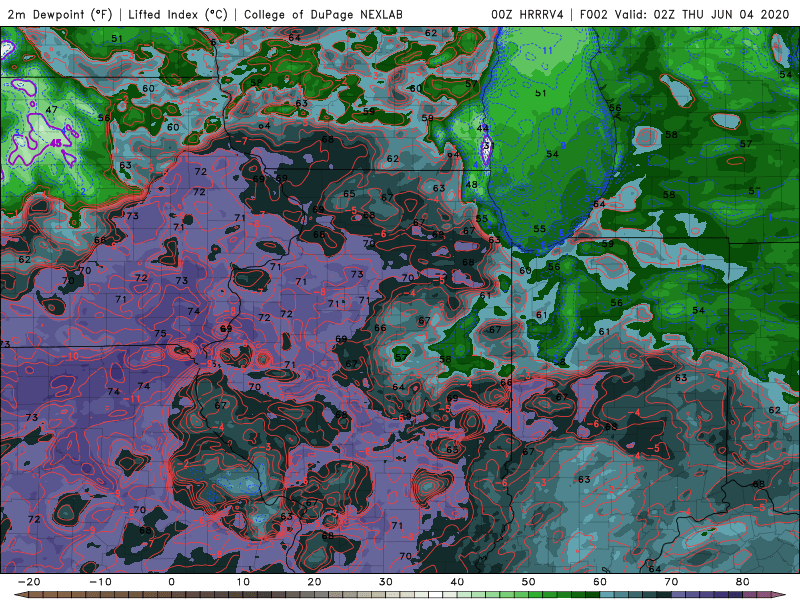Click the "2m Dewpoint (°F)" title text

[x=59, y=15]
